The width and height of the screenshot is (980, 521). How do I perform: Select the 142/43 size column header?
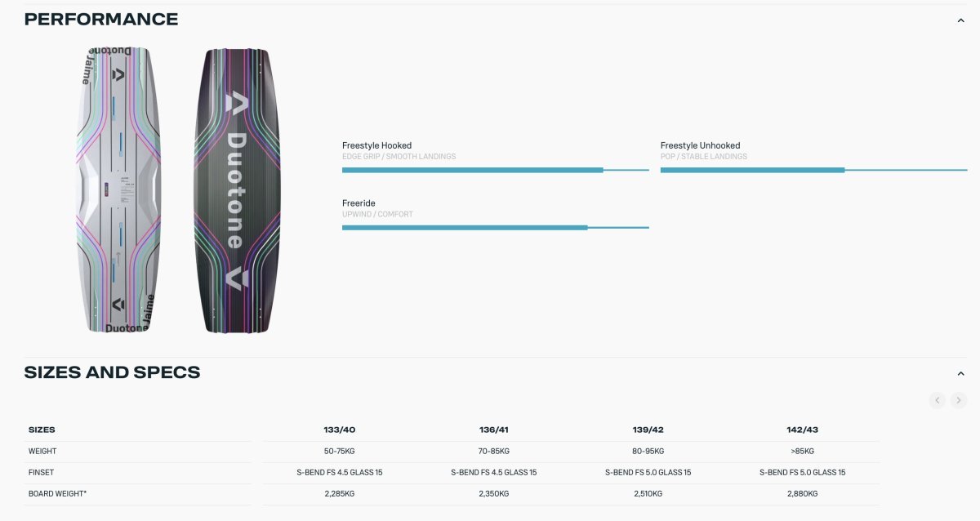(802, 430)
